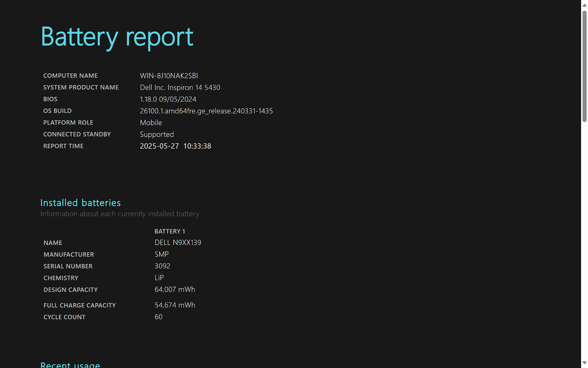Click the BIOS label

tap(50, 99)
